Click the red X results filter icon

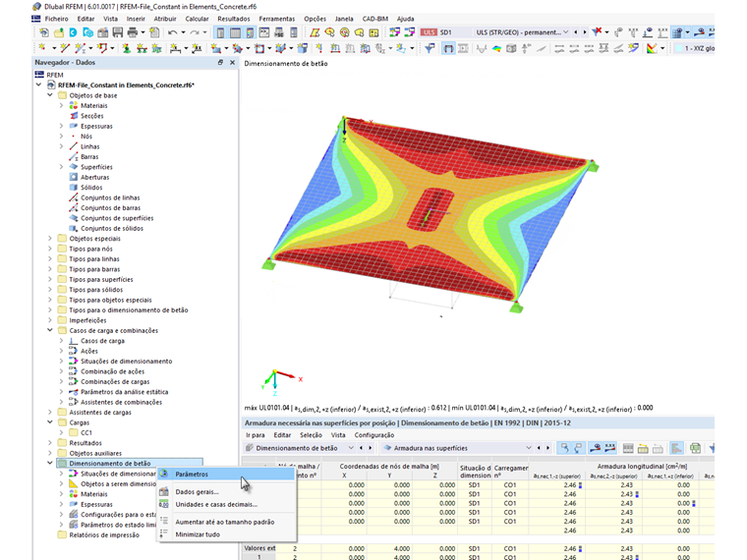coord(597,32)
